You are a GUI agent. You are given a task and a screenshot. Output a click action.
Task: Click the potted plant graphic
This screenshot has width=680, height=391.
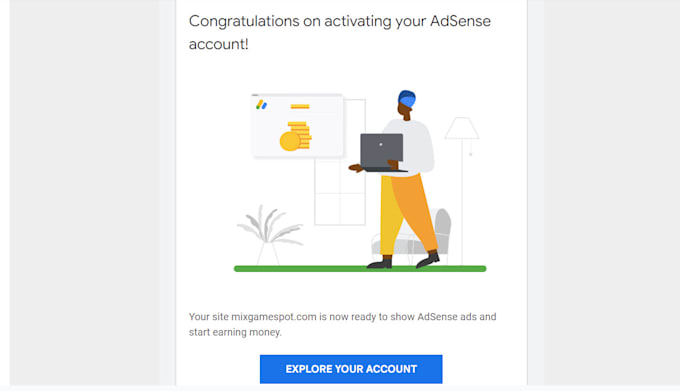[x=269, y=234]
